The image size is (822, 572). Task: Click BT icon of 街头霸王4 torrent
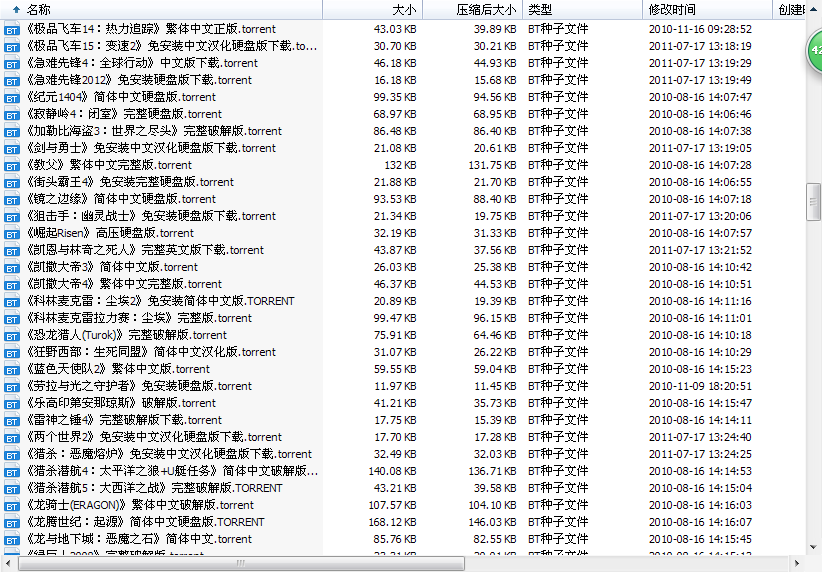click(12, 182)
